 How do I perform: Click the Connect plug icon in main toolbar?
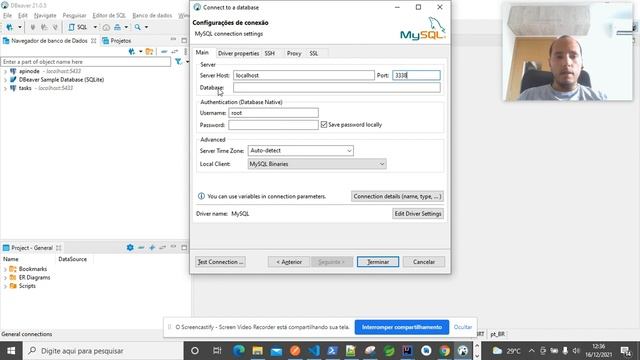33,27
